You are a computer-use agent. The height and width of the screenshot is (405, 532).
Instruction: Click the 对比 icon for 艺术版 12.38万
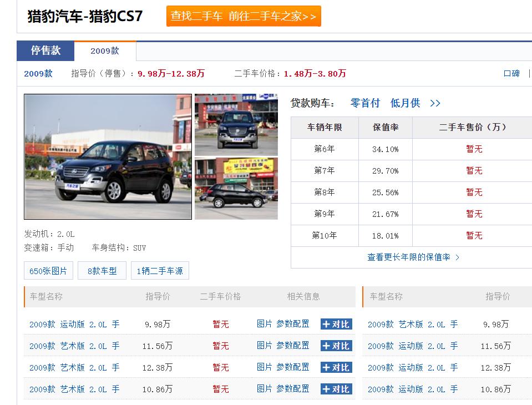tap(336, 367)
